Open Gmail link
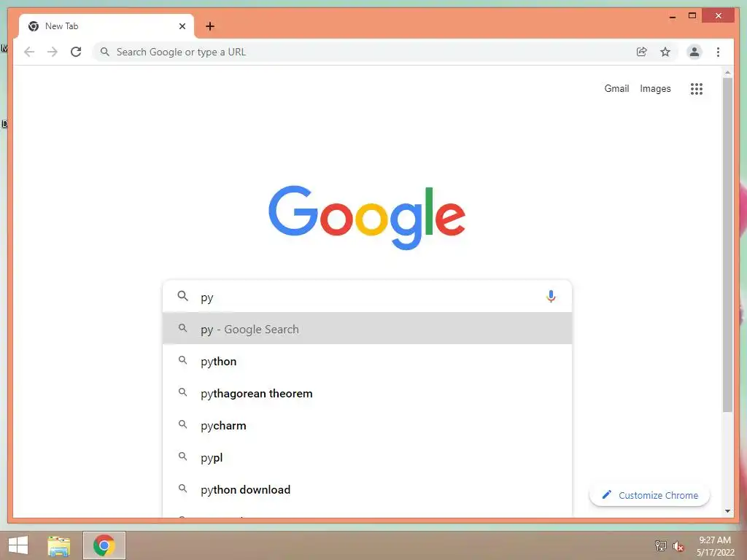The width and height of the screenshot is (747, 560). tap(616, 88)
